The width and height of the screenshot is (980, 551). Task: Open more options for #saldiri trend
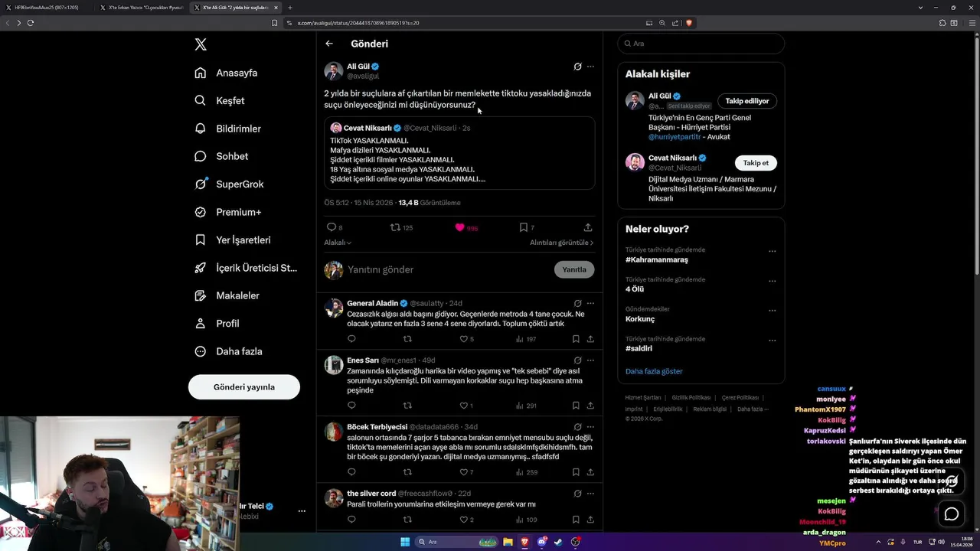tap(772, 340)
